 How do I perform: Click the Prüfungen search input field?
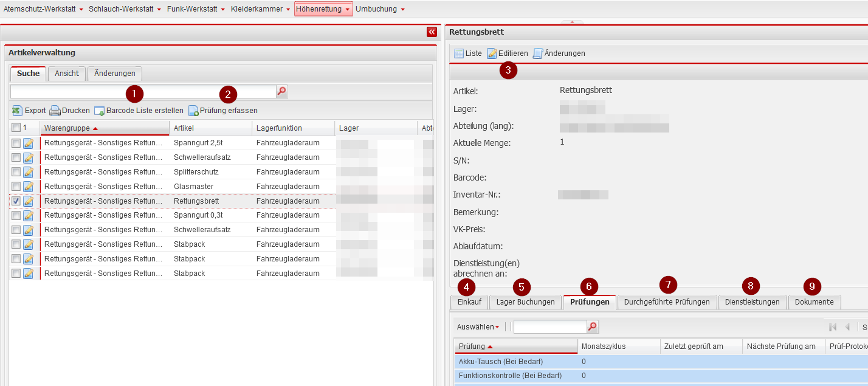(549, 327)
